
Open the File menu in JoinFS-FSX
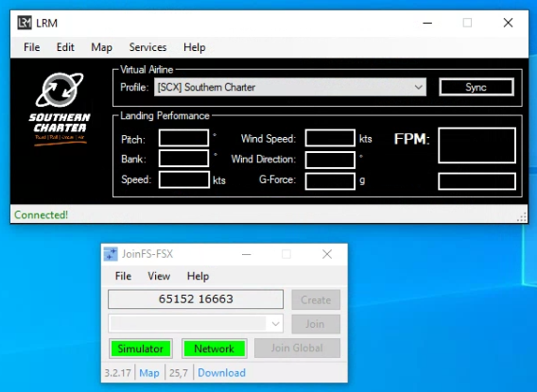(123, 276)
